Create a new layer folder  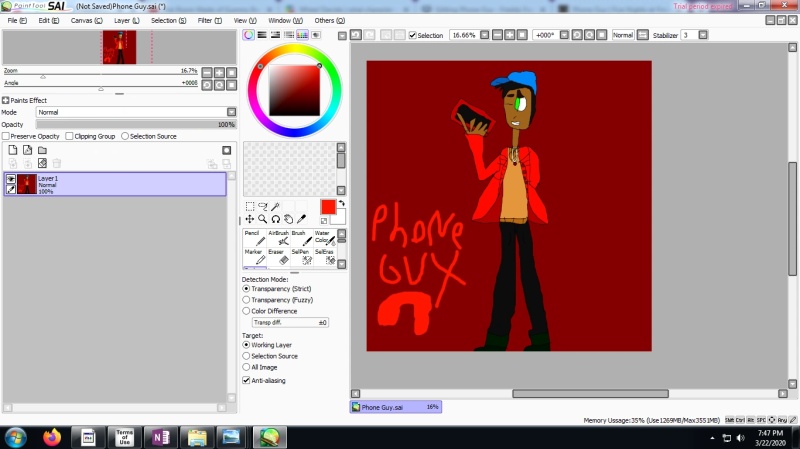pyautogui.click(x=42, y=150)
